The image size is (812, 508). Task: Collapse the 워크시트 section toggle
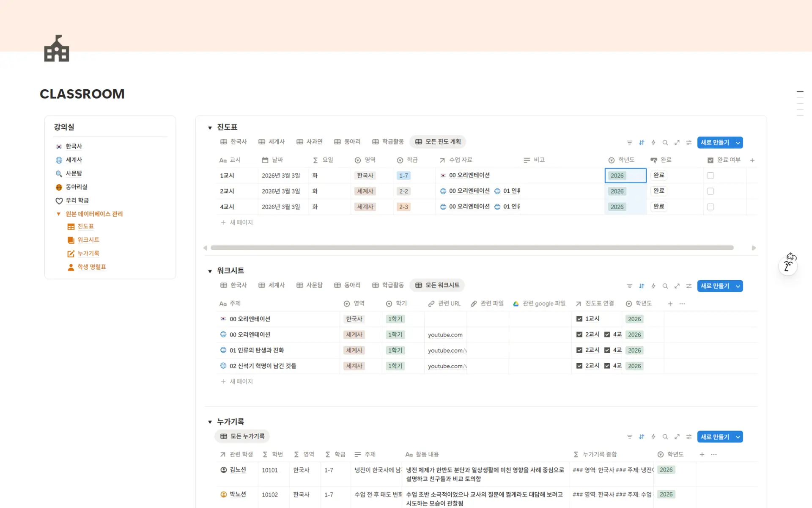[210, 271]
